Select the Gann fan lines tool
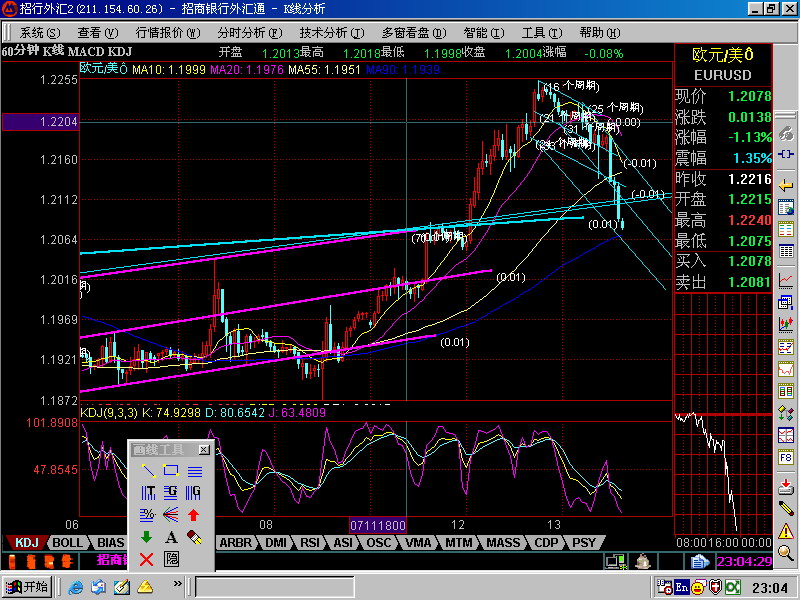This screenshot has height=600, width=800. click(x=170, y=515)
